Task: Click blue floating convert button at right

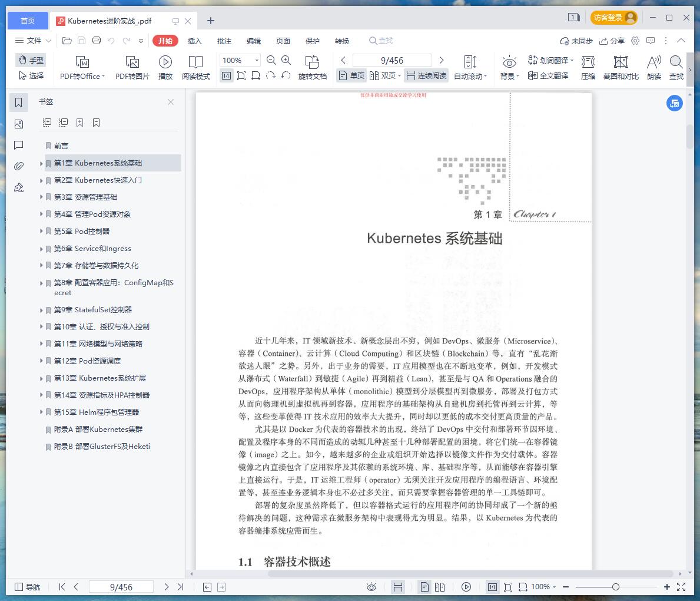Action: (675, 103)
